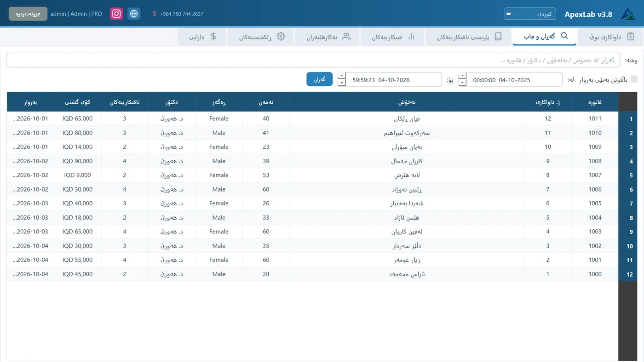644x362 pixels.
Task: Switch to the داواکاری نوێ tab
Action: tap(610, 37)
